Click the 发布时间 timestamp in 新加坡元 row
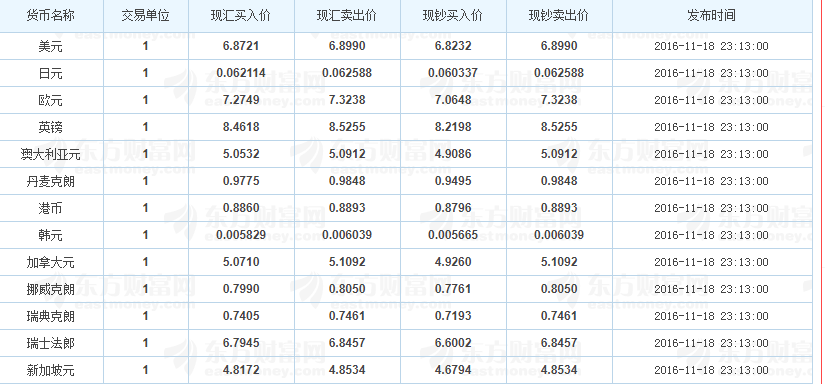825x384 pixels. click(x=711, y=370)
